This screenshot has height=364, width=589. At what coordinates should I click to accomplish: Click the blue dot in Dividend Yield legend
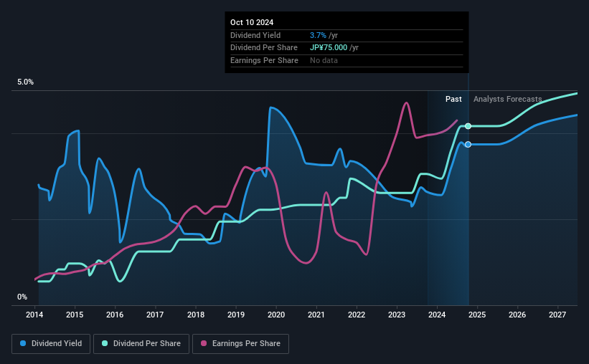23,343
